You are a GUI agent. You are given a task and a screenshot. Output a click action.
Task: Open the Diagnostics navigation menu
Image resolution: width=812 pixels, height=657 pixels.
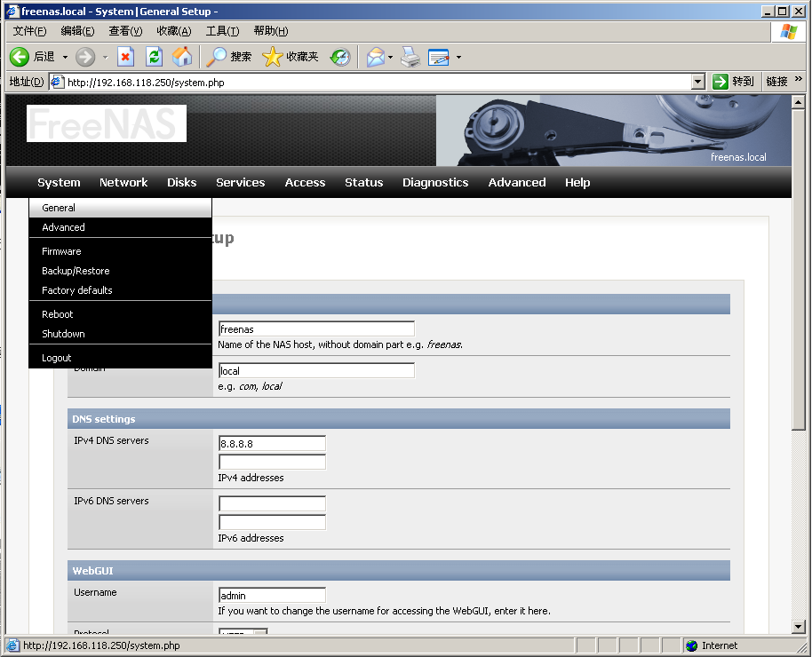435,182
